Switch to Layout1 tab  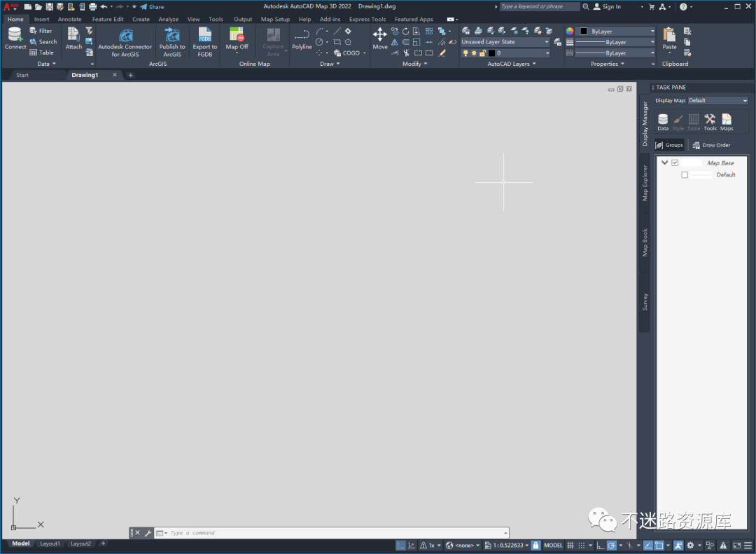[50, 544]
